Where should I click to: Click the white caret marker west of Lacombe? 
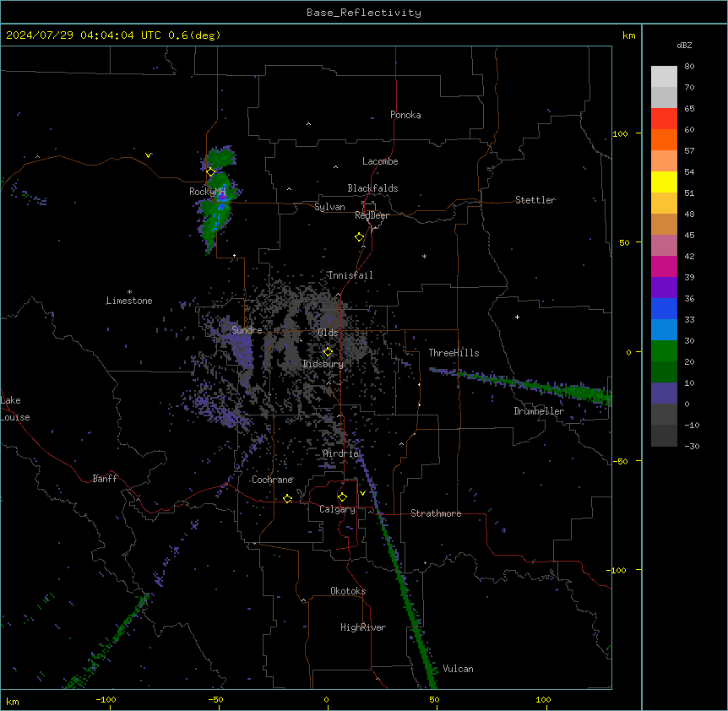pyautogui.click(x=335, y=166)
